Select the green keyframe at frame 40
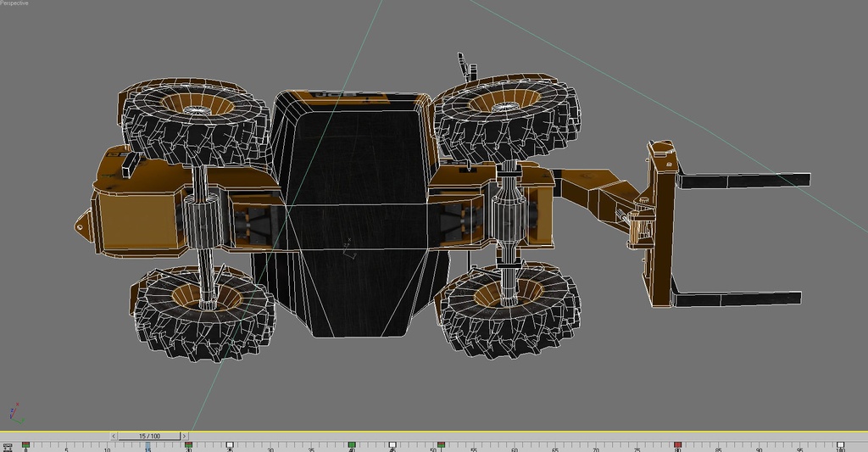868x452 pixels. tap(352, 444)
